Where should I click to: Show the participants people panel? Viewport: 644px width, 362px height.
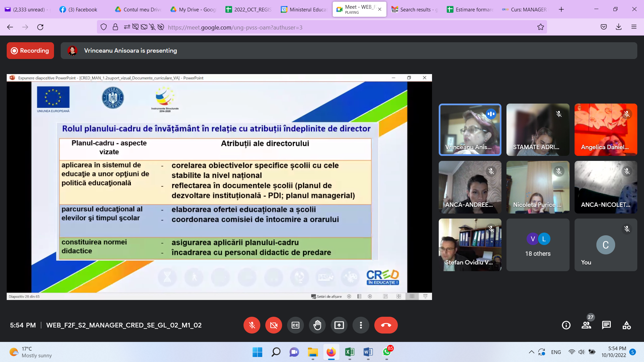pos(586,325)
